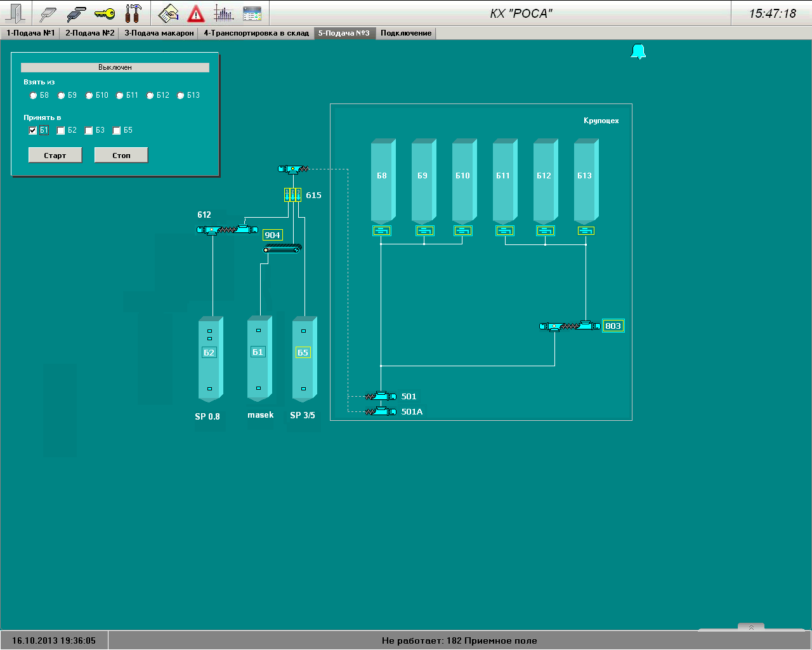Uncheck the Б1 destination checkbox
Viewport: 812px width, 650px height.
(x=33, y=131)
